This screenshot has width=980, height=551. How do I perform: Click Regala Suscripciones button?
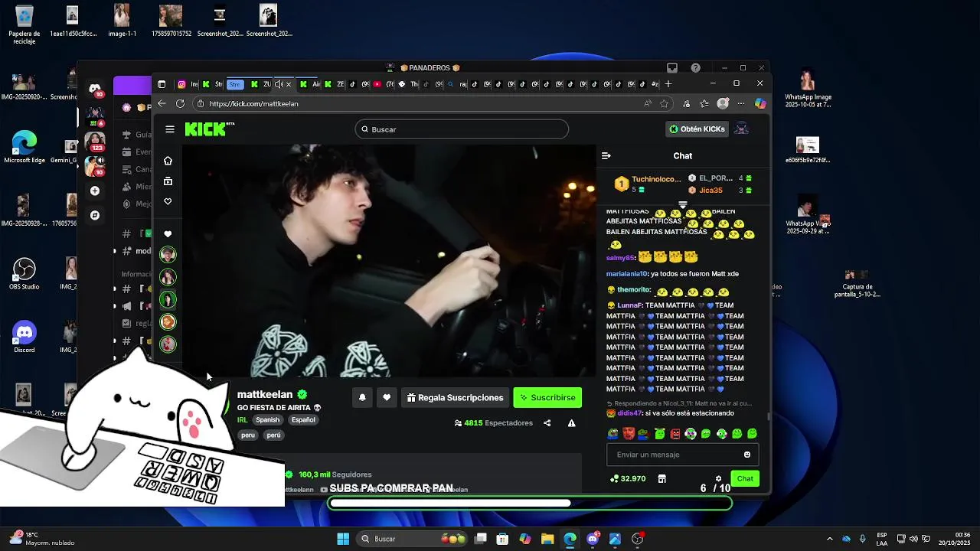coord(455,397)
